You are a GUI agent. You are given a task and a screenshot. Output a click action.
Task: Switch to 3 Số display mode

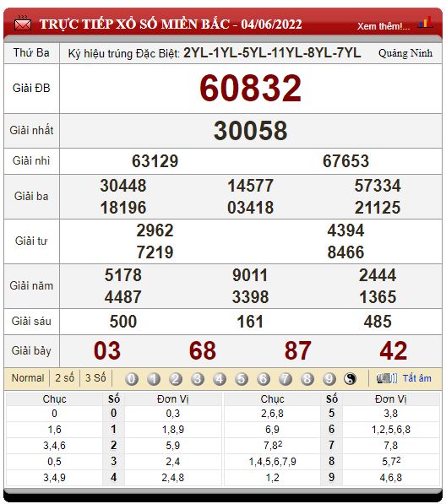coord(95,378)
